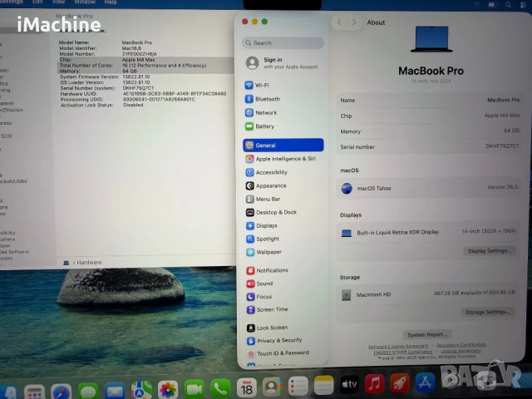Click the macOS Tahoe version row
532x399 pixels.
click(x=429, y=188)
